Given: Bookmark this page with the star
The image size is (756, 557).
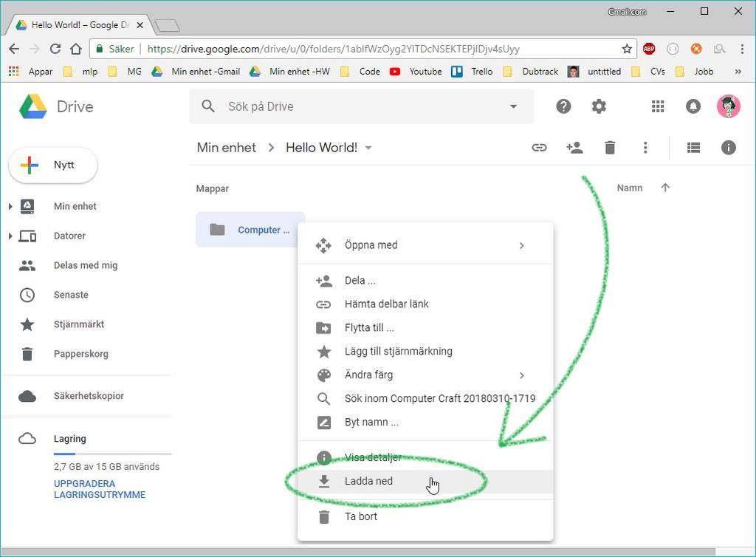Looking at the screenshot, I should pos(627,49).
